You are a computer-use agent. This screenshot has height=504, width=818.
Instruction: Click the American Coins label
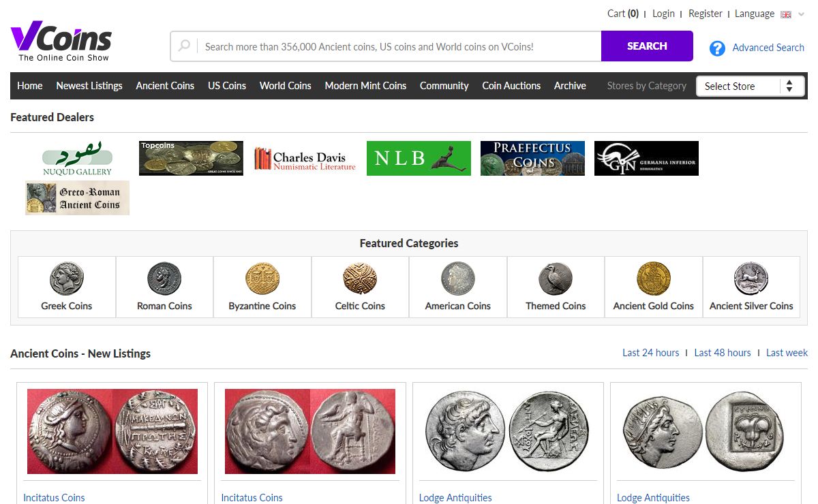click(x=458, y=306)
